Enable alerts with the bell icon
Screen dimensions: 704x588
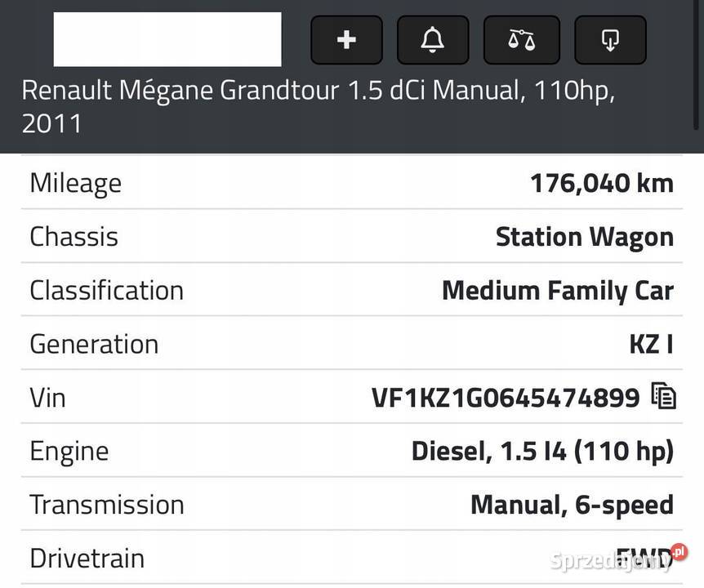point(433,39)
